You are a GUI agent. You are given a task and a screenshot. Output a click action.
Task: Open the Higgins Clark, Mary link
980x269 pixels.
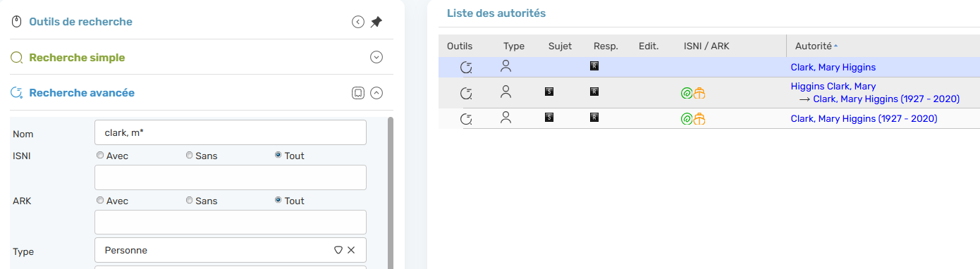[x=833, y=87]
